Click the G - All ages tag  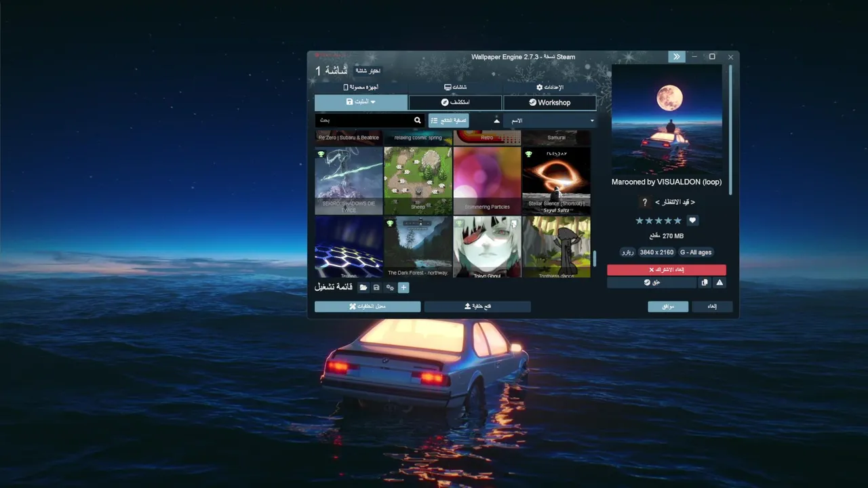point(696,252)
